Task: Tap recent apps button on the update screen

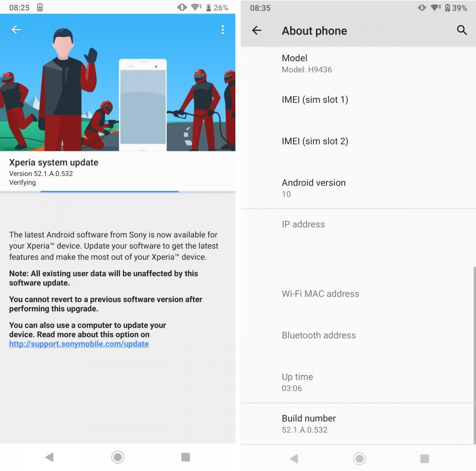Action: [186, 457]
